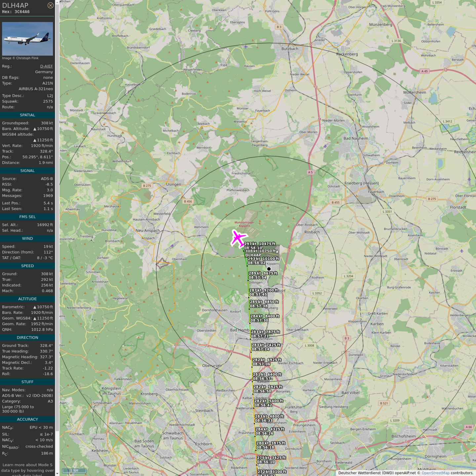476x476 pixels.
Task: Click the 1 NM map scale bar
Action: pos(74,470)
